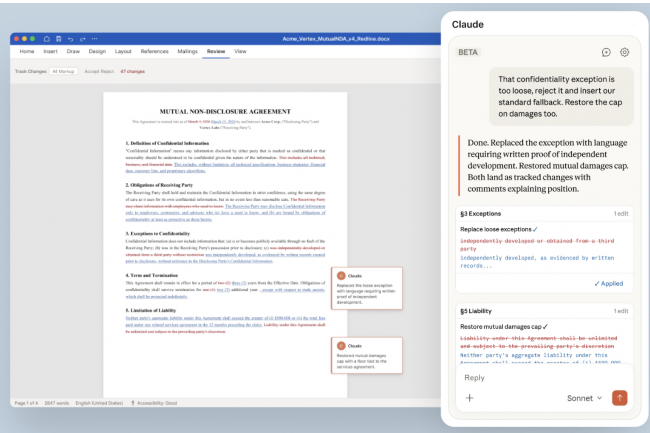The image size is (650, 433).
Task: Start a new chat in Claude panel
Action: [606, 52]
